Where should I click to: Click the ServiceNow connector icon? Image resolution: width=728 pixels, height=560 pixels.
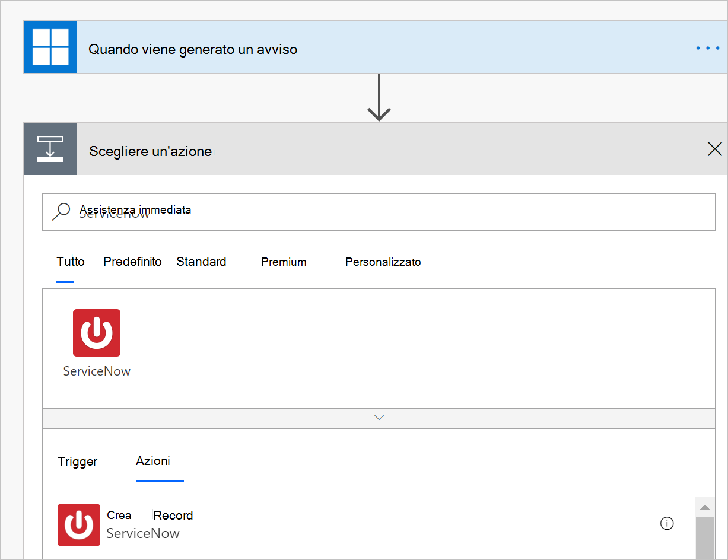pos(96,333)
